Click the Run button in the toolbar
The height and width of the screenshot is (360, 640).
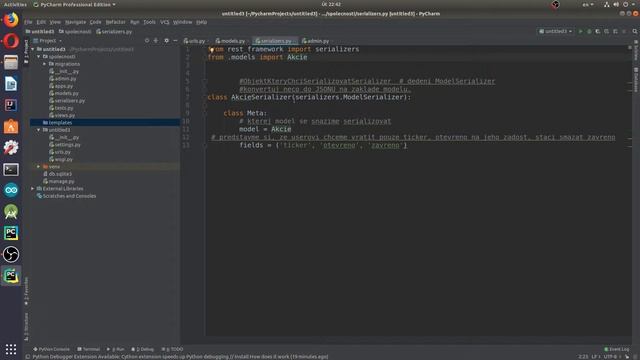pyautogui.click(x=580, y=31)
